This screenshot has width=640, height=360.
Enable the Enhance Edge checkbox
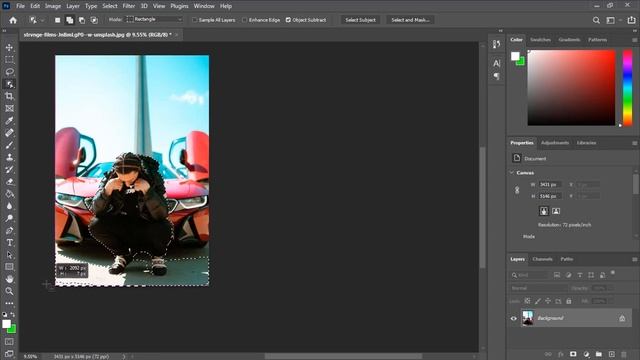point(244,20)
